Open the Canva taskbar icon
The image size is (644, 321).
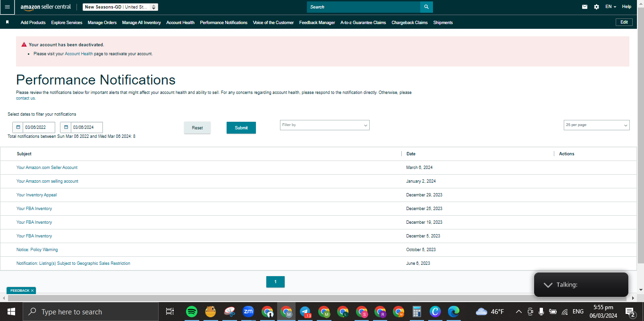(x=435, y=312)
